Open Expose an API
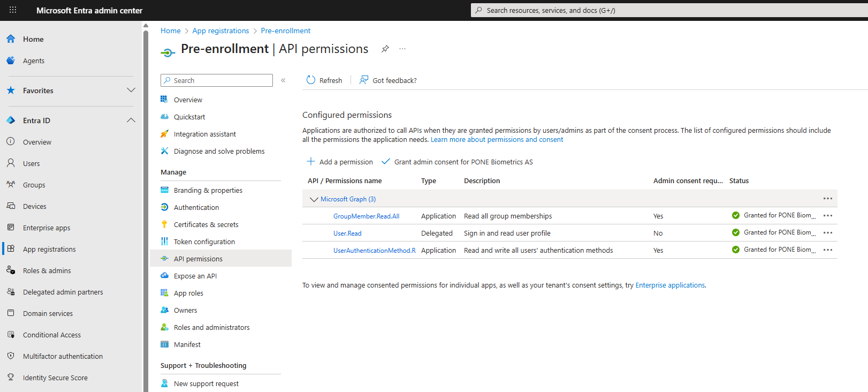Screen dimensions: 868x392 [195, 276]
